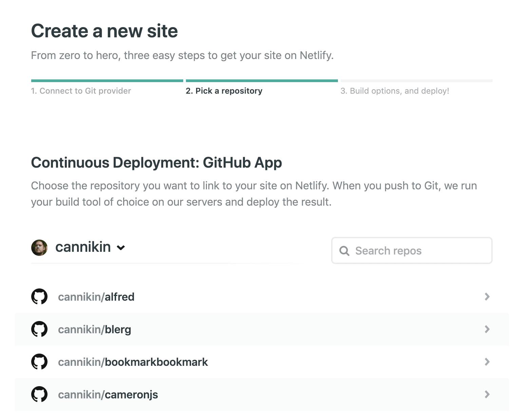Click the GitHub icon beside cannikin/blerg

[39, 329]
